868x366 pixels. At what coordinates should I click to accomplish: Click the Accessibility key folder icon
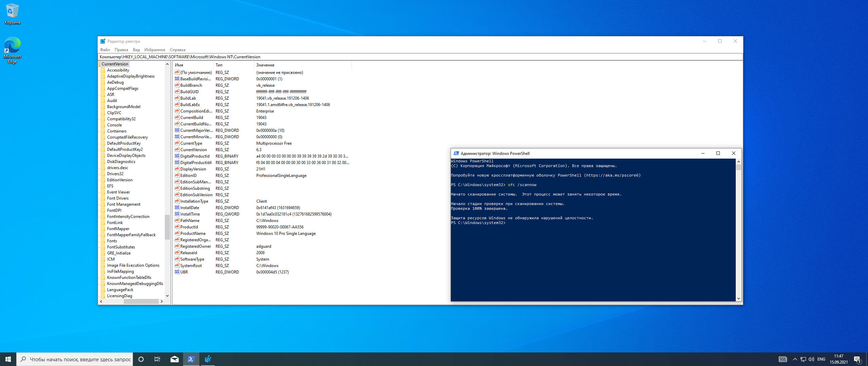pos(103,70)
